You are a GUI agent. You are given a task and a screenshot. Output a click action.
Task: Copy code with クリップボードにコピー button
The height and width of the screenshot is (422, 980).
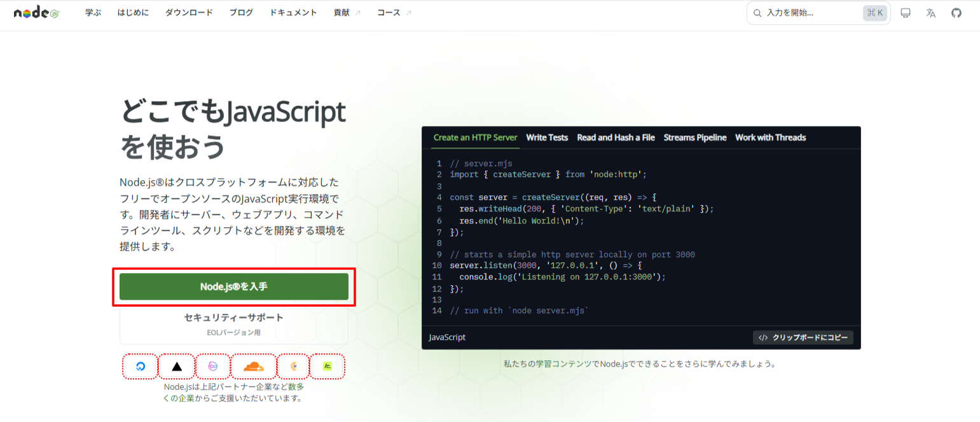click(803, 338)
